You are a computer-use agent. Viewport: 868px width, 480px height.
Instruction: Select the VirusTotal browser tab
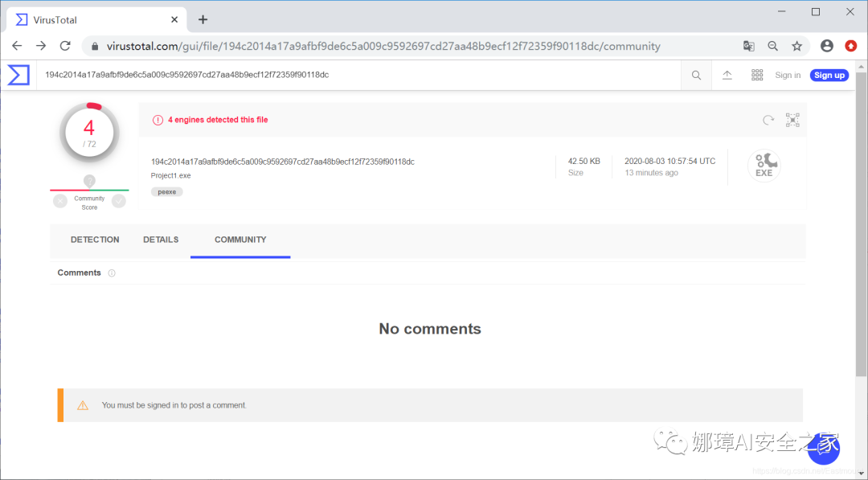(x=97, y=19)
